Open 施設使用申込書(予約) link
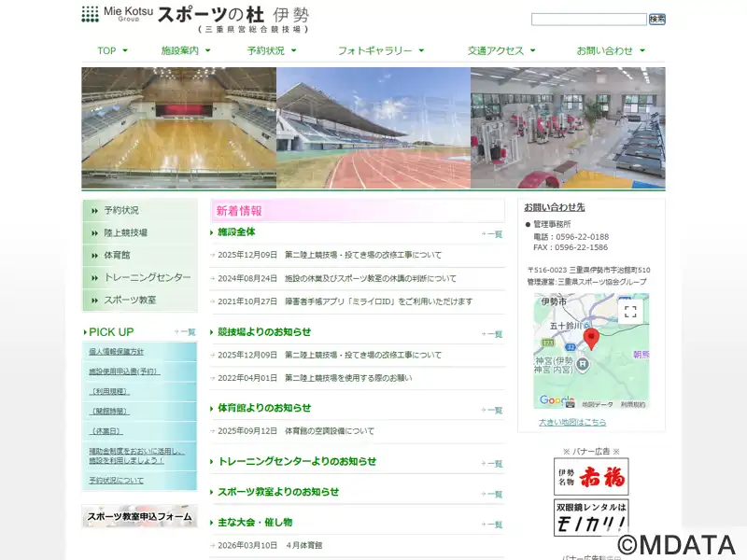Image resolution: width=747 pixels, height=560 pixels. pyautogui.click(x=124, y=371)
